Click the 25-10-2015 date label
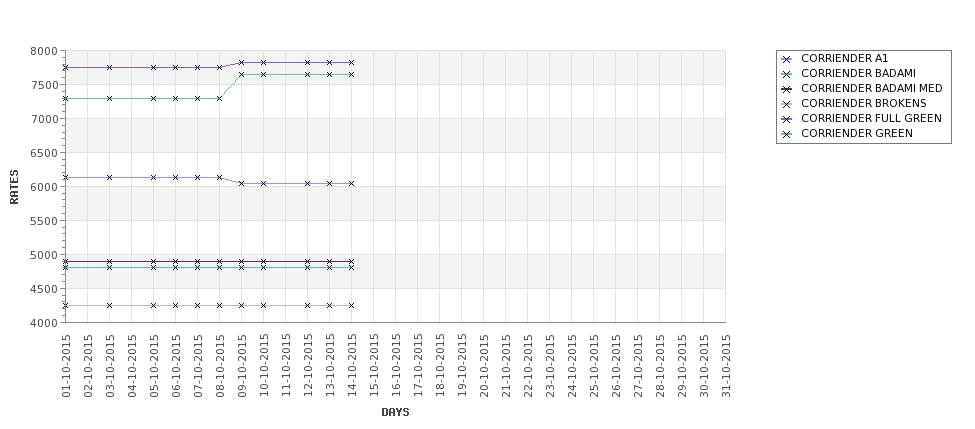975x429 pixels. pyautogui.click(x=594, y=366)
